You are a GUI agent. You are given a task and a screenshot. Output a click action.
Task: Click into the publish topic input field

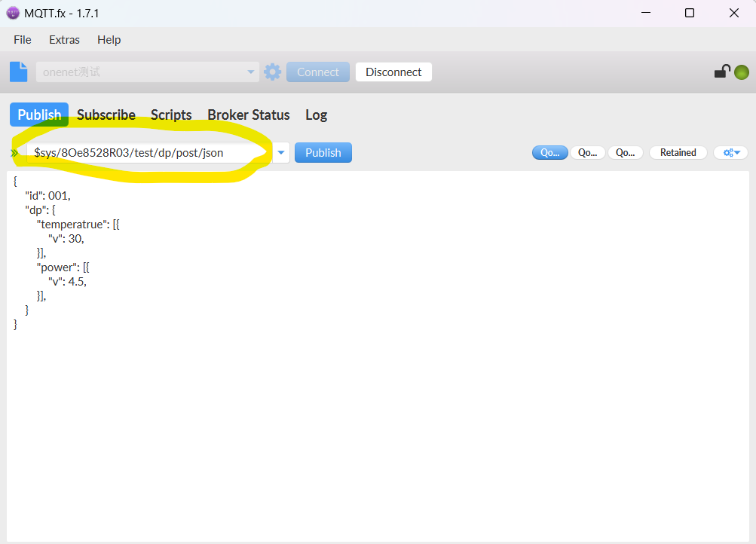149,153
